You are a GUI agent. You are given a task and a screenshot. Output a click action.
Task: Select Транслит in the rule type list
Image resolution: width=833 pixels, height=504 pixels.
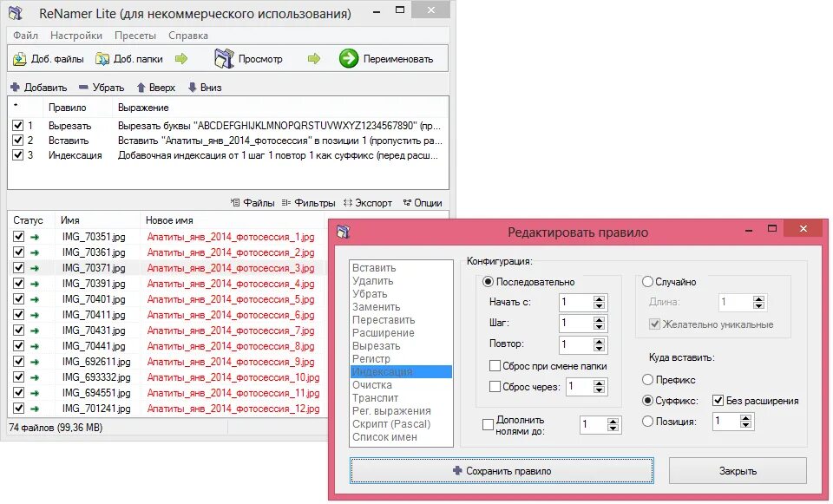pyautogui.click(x=401, y=398)
